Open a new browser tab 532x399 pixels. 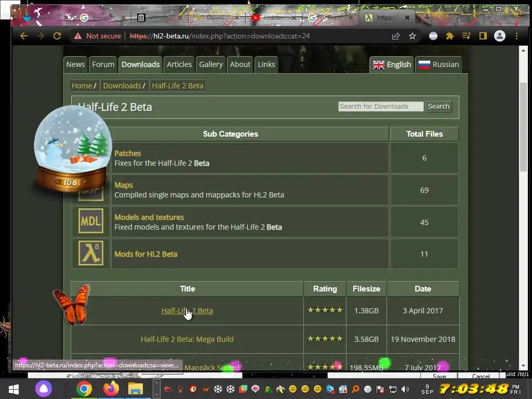coord(427,18)
